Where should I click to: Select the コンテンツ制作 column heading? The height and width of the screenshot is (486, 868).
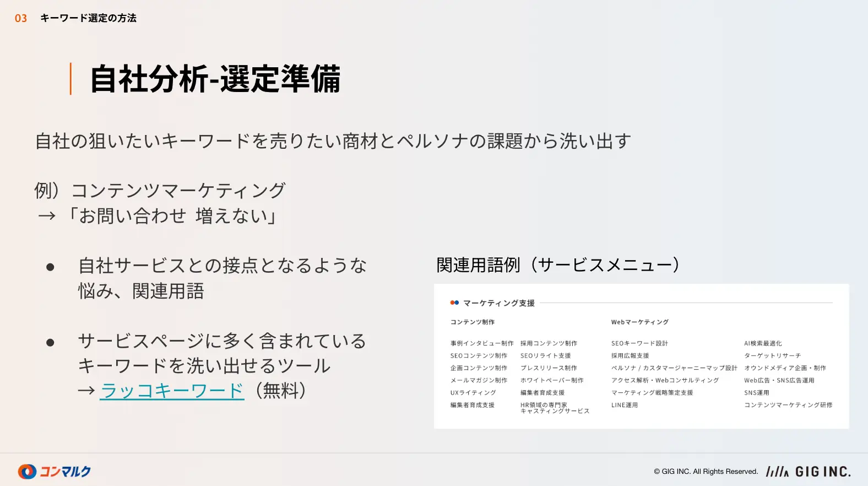click(x=472, y=322)
